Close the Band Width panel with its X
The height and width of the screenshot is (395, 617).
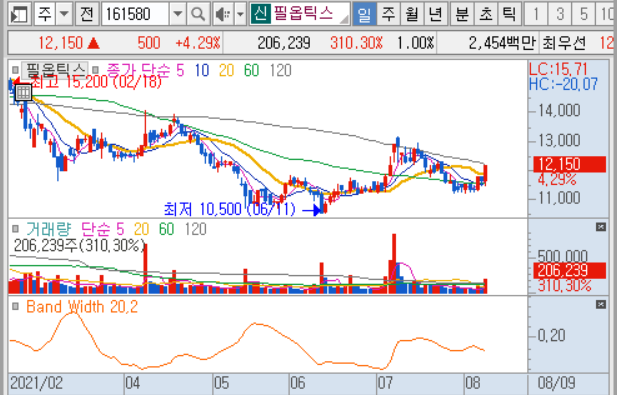(x=600, y=305)
